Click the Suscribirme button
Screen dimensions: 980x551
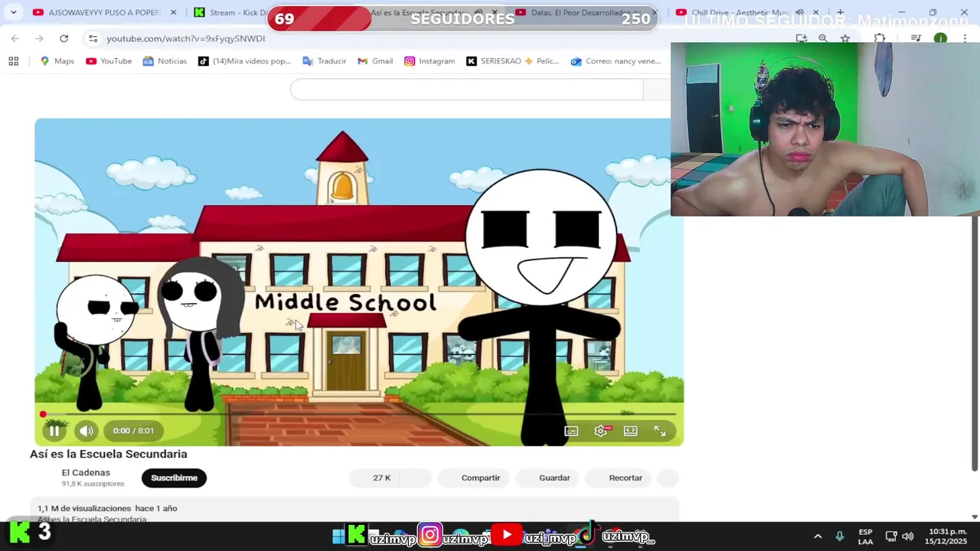tap(174, 478)
